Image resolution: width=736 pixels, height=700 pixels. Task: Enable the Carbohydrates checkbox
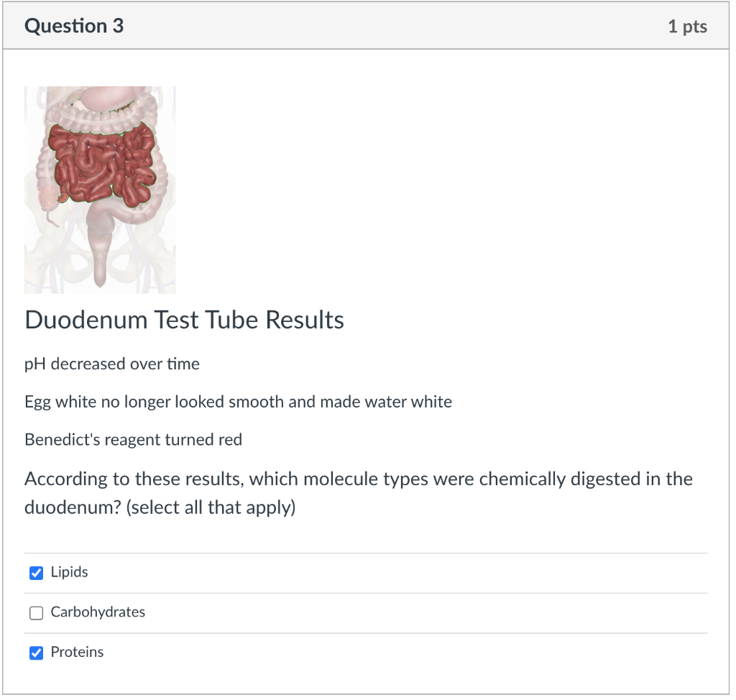[36, 612]
